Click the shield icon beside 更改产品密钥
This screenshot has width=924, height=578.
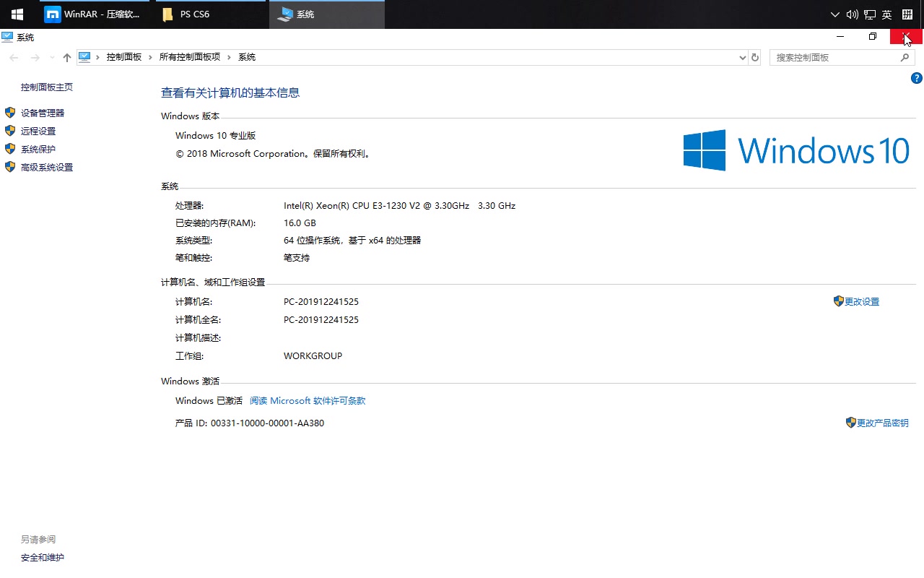851,423
